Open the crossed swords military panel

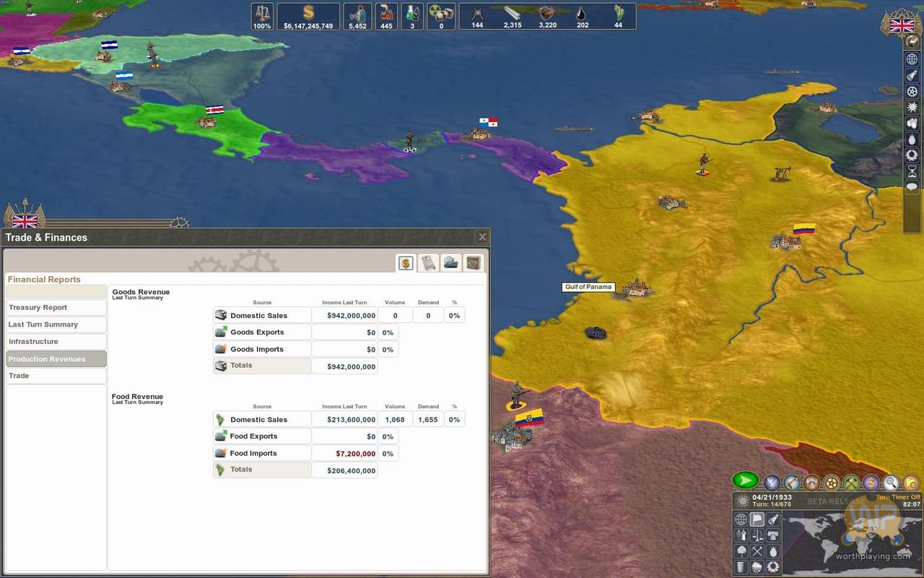tap(772, 482)
